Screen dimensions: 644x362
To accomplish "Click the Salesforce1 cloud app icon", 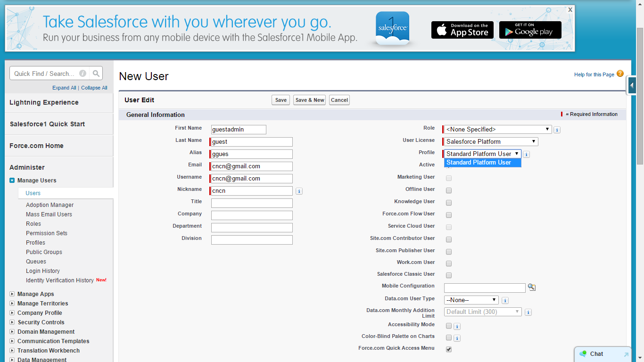I will coord(392,28).
